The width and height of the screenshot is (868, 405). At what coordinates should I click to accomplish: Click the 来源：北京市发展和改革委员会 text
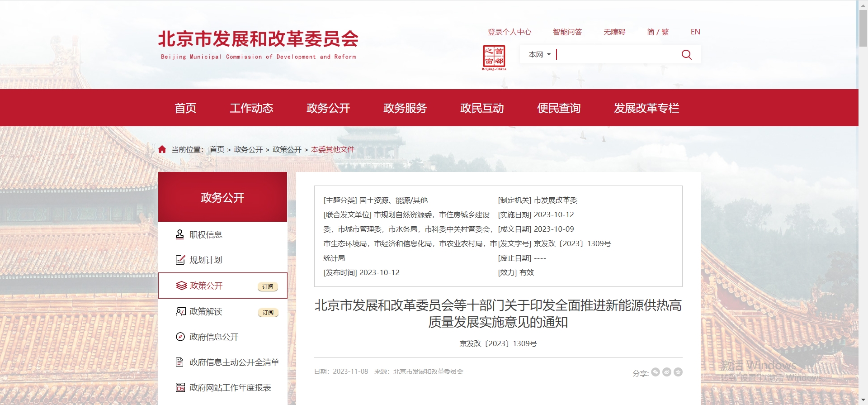tap(419, 372)
